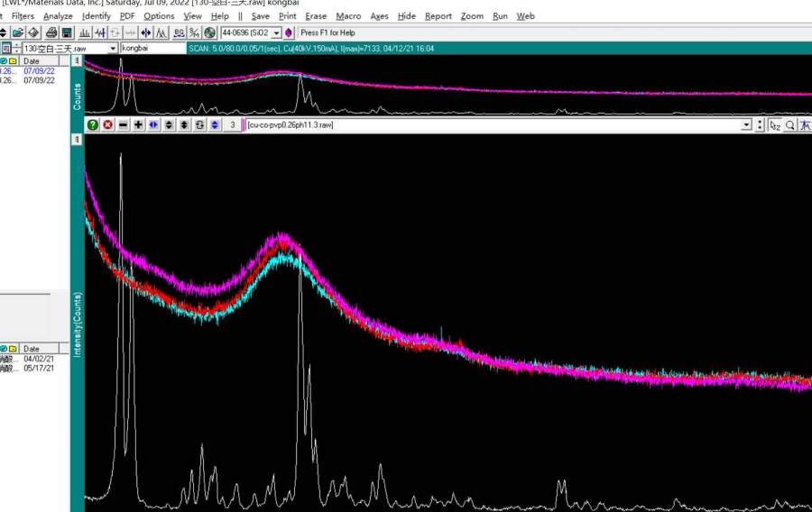Click the minus button in overlay toolbar
812x512 pixels.
pos(123,124)
